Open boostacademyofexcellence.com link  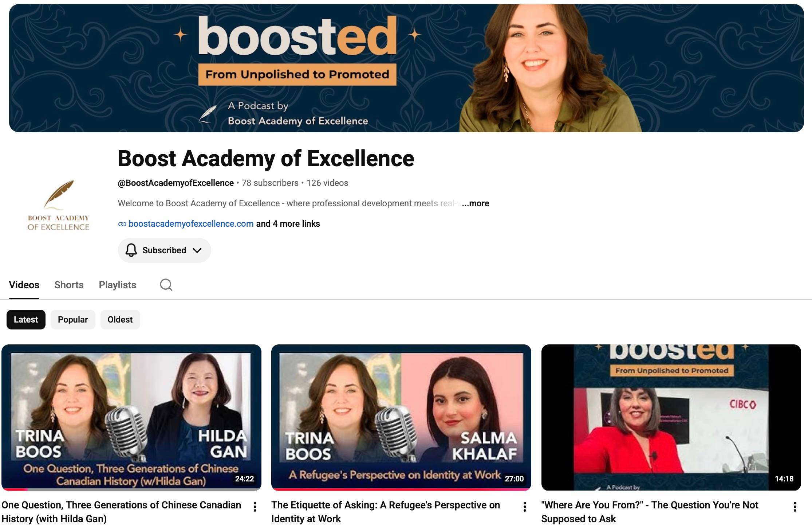coord(191,224)
